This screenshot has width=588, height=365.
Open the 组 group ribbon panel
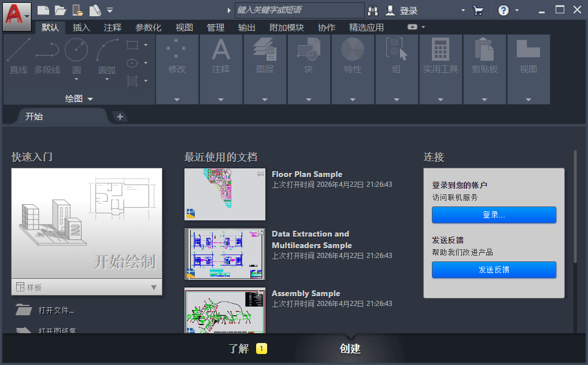[x=397, y=69]
